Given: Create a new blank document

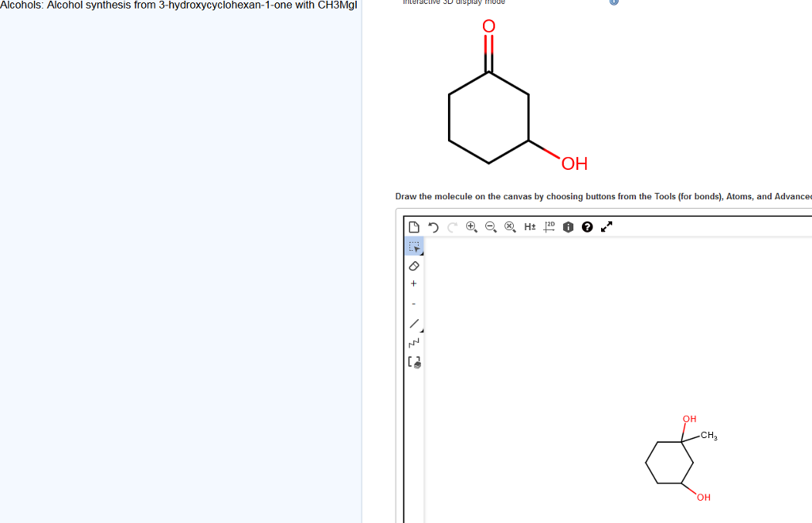Looking at the screenshot, I should (414, 227).
